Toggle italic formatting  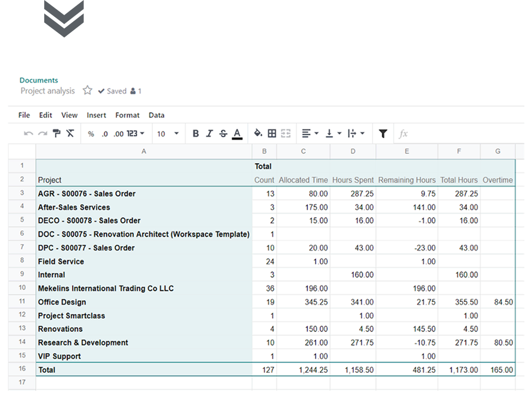(209, 134)
